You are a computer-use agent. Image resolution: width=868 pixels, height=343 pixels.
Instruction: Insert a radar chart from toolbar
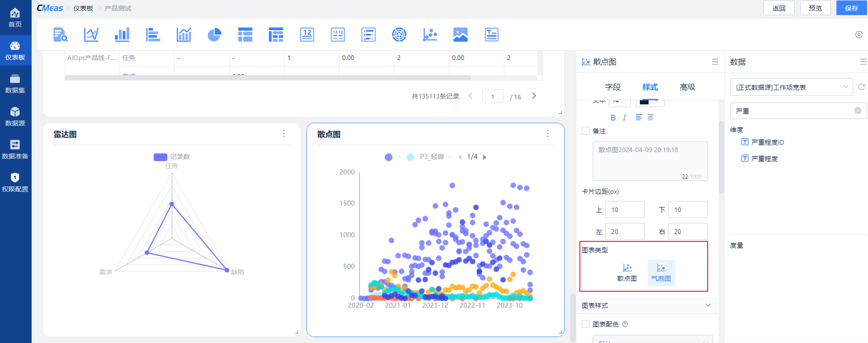click(399, 35)
